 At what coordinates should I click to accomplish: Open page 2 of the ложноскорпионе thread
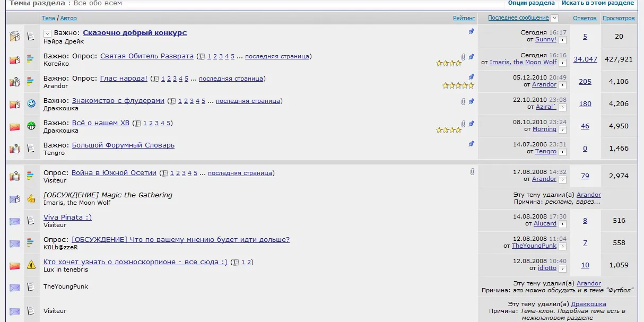(x=249, y=262)
